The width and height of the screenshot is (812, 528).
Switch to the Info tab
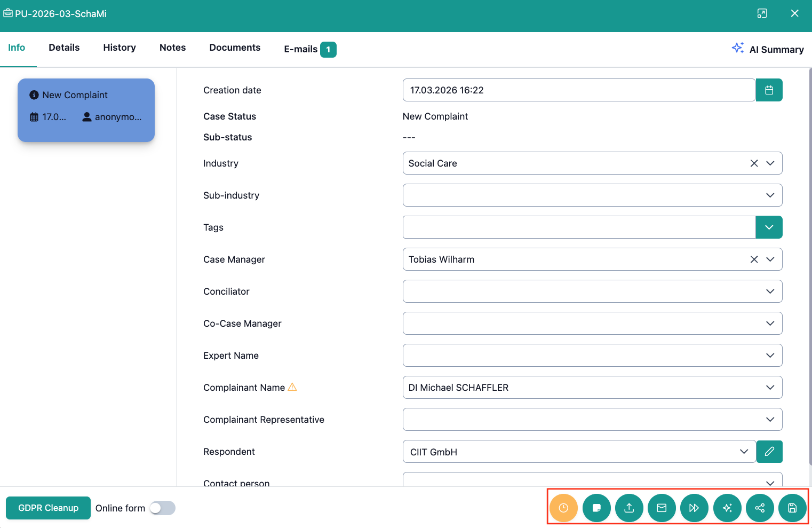coord(17,48)
